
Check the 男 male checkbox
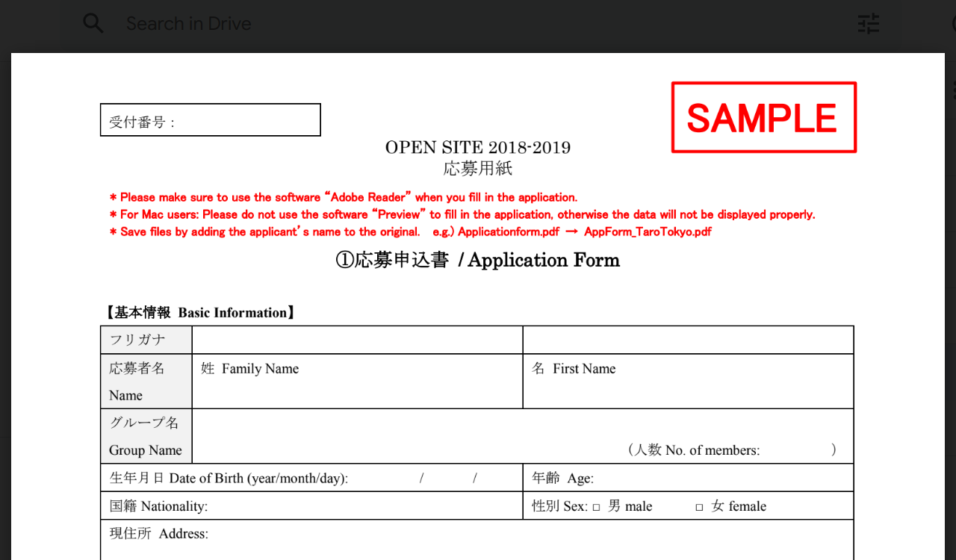596,507
